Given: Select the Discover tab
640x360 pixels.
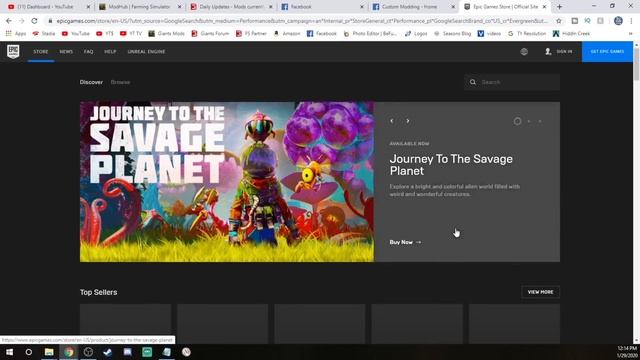Looking at the screenshot, I should point(91,82).
